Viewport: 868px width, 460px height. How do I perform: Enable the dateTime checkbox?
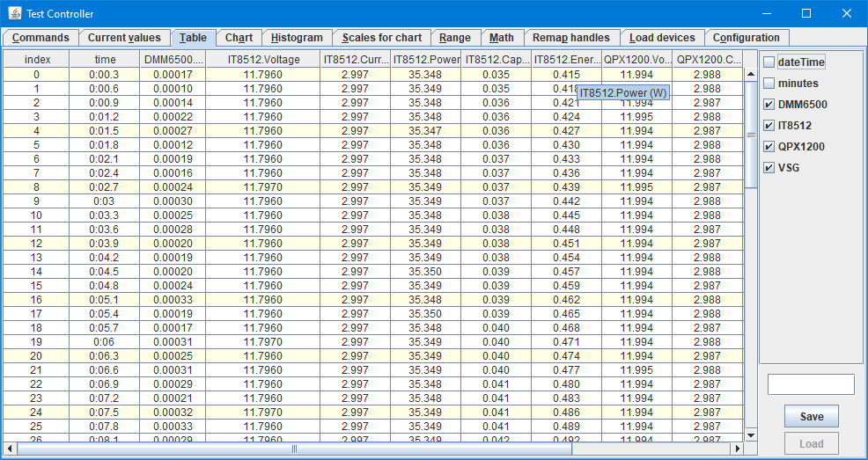coord(769,62)
